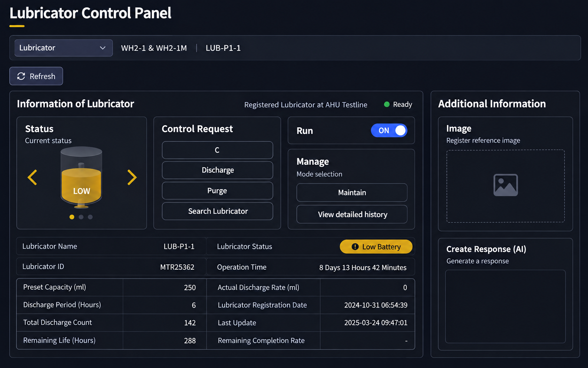Select the second carousel dot
This screenshot has width=588, height=368.
(x=81, y=217)
